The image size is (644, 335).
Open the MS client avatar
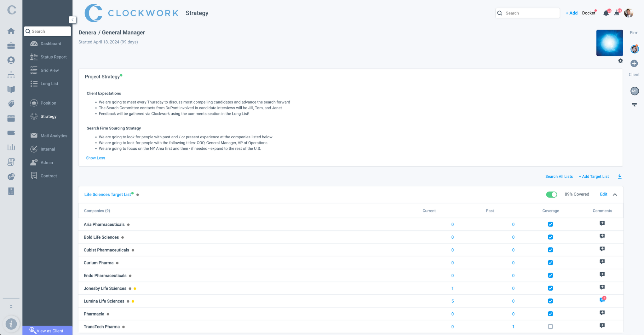tap(635, 91)
